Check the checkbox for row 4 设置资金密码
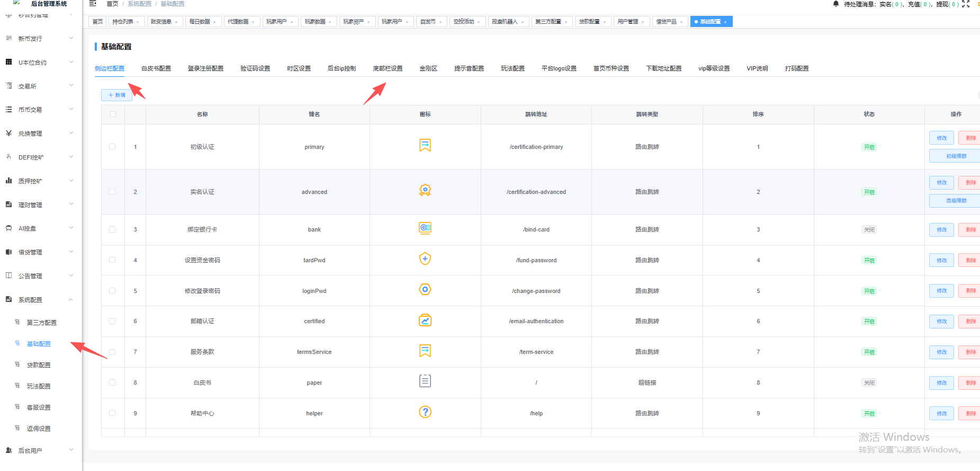 click(112, 260)
